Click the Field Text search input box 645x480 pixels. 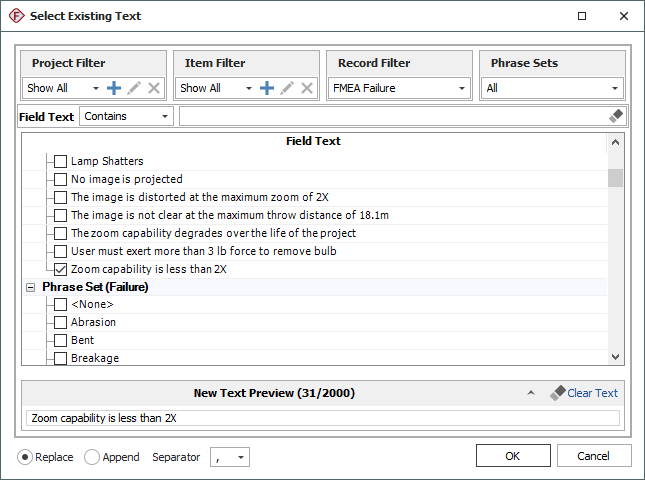[392, 116]
